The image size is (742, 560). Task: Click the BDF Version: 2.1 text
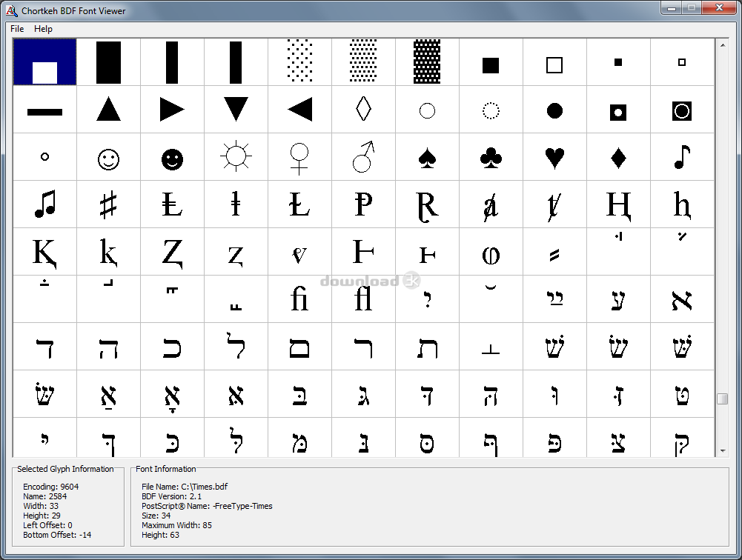click(x=171, y=496)
